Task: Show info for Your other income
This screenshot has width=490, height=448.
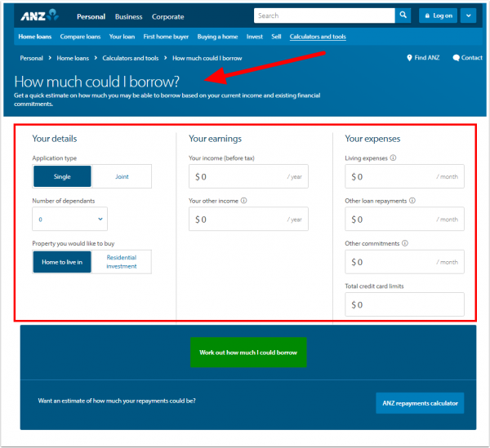Action: point(243,201)
